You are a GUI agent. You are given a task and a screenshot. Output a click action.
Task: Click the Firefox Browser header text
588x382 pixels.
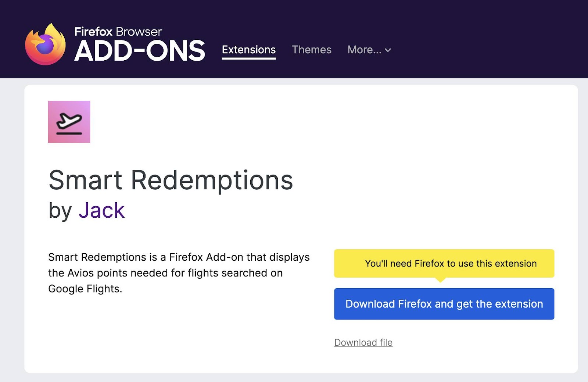coord(118,32)
